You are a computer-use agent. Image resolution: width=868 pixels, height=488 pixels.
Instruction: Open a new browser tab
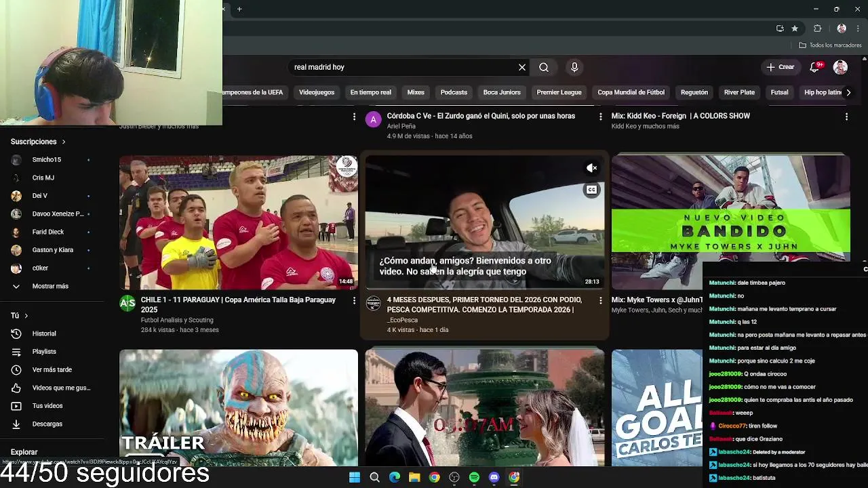[x=239, y=9]
